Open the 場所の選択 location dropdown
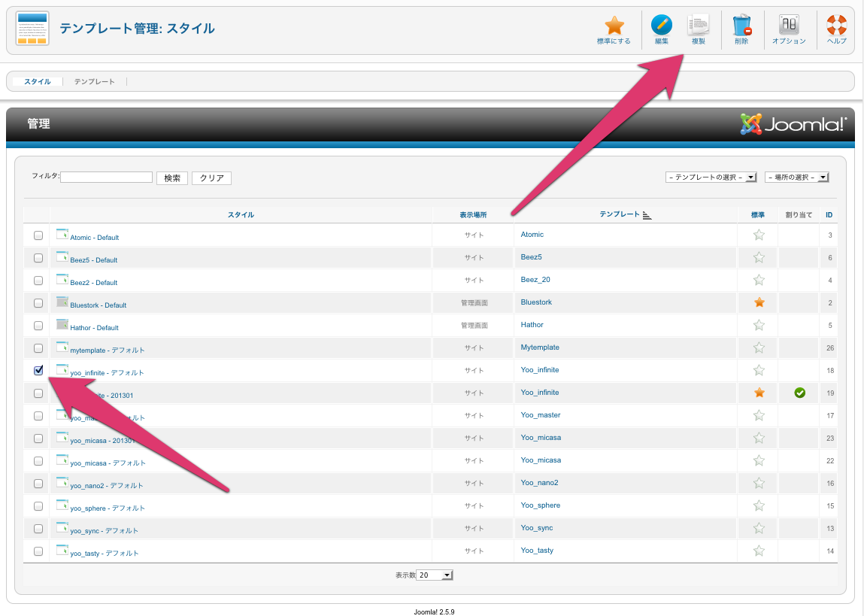 (796, 178)
